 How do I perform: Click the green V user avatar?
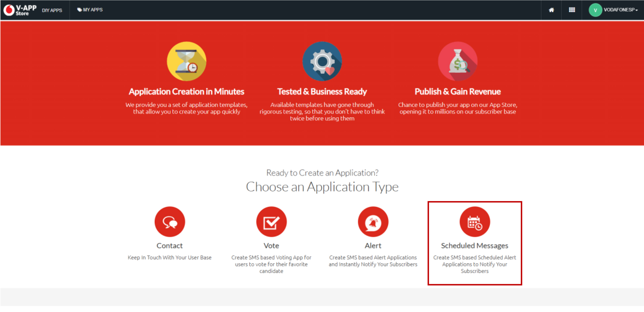[595, 10]
